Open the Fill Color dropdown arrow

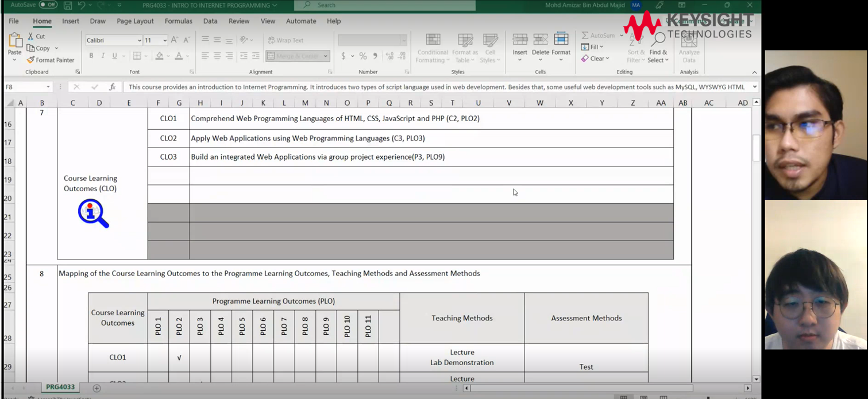[168, 56]
